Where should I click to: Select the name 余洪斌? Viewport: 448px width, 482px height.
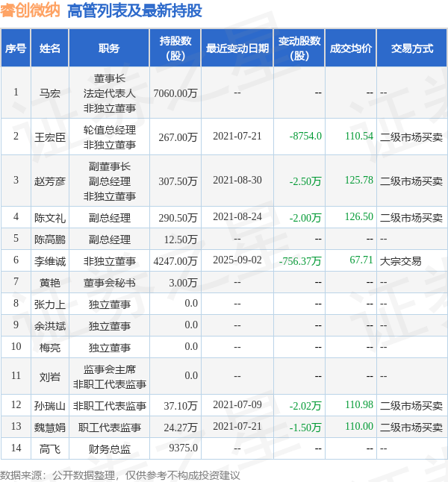(49, 326)
